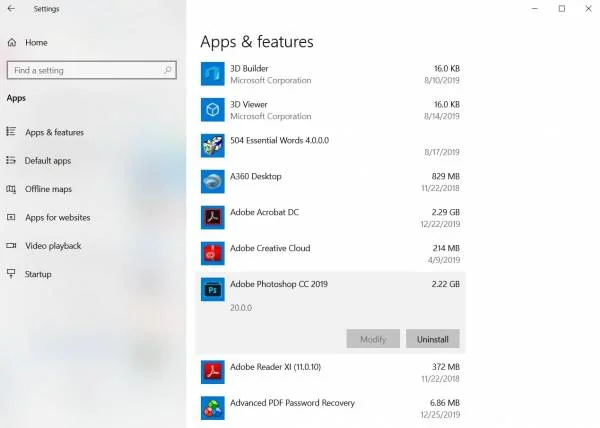Screen dimensions: 600x428
Task: Select A360 Desktop entry name
Action: 256,176
